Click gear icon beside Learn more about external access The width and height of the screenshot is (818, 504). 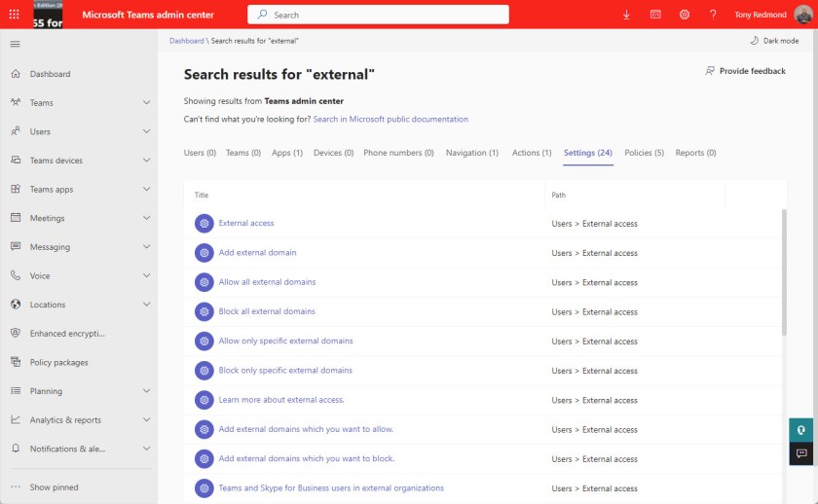tap(204, 400)
